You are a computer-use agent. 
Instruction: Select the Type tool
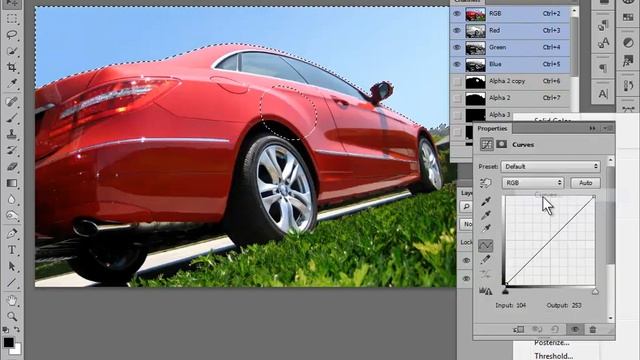pyautogui.click(x=12, y=250)
